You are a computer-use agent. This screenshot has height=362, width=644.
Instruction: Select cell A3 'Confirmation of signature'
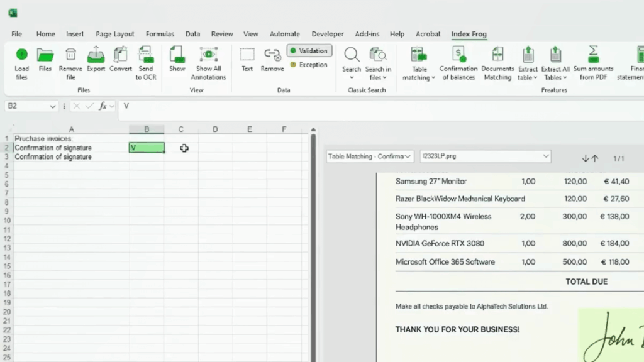pos(71,156)
